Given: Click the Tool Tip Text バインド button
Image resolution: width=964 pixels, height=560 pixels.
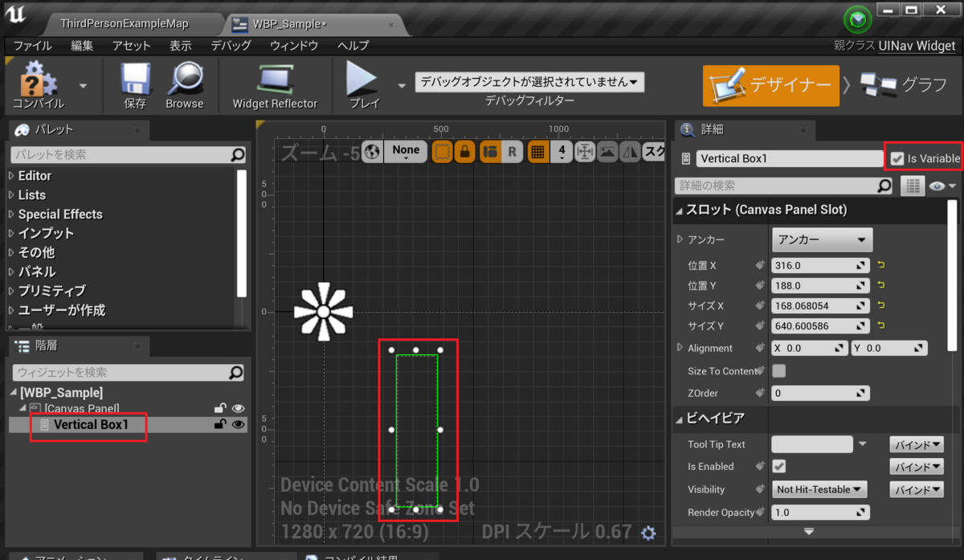Looking at the screenshot, I should click(x=917, y=444).
